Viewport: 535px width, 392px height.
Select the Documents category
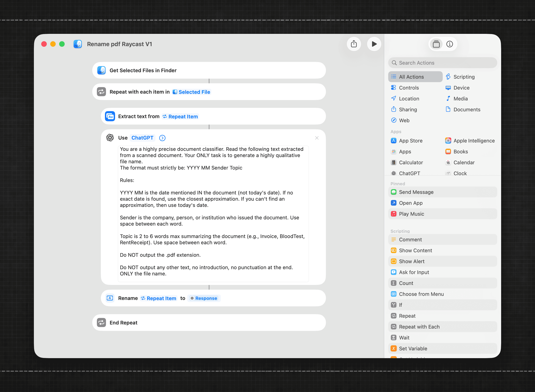467,109
